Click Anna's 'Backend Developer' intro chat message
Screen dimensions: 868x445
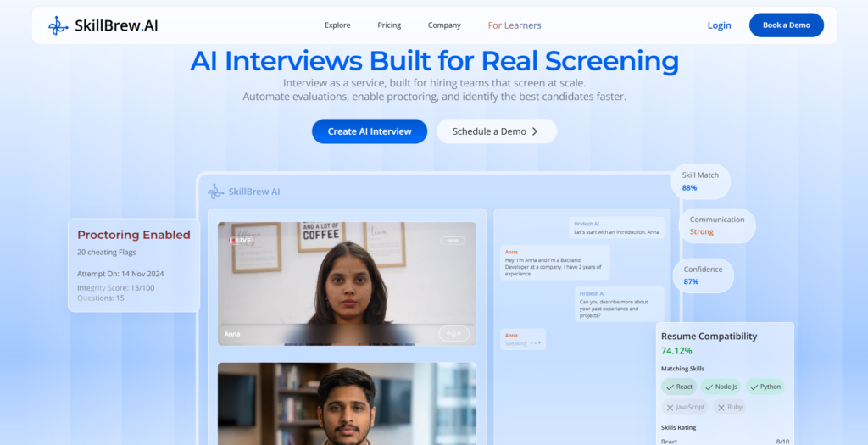pos(554,263)
